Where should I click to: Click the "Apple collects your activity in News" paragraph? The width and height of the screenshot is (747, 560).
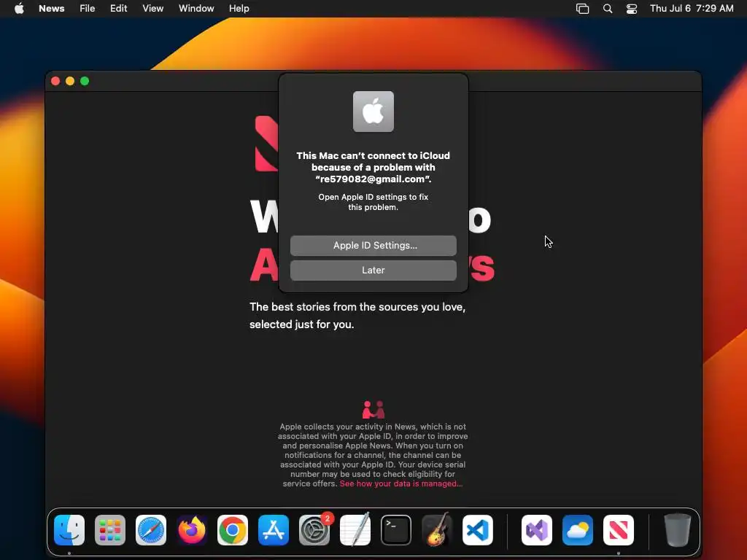[373, 455]
